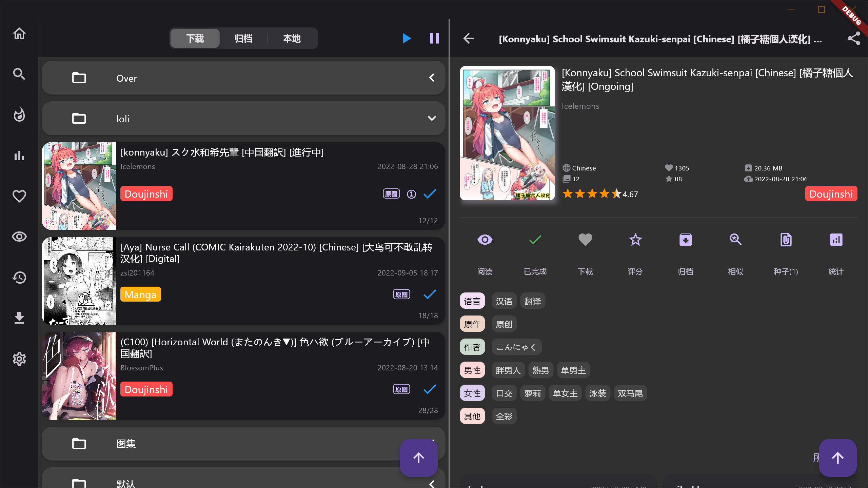Viewport: 868px width, 488px height.
Task: Switch to the 本地 tab
Action: point(292,39)
